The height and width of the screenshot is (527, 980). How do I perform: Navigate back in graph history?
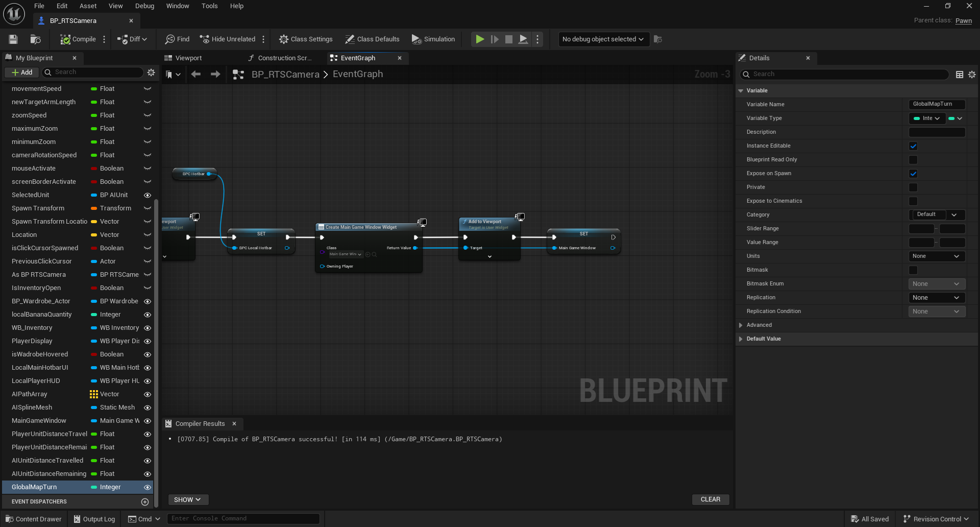[195, 75]
